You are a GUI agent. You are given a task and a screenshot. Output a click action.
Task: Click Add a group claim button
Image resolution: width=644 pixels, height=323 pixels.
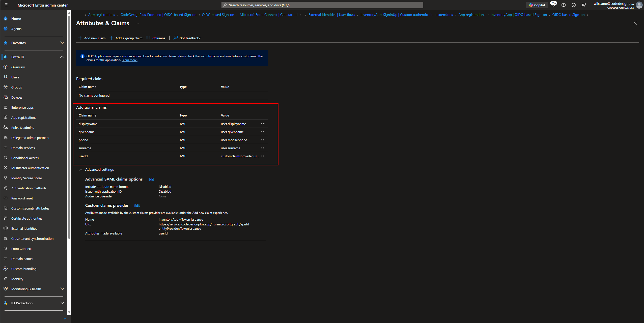coord(126,38)
